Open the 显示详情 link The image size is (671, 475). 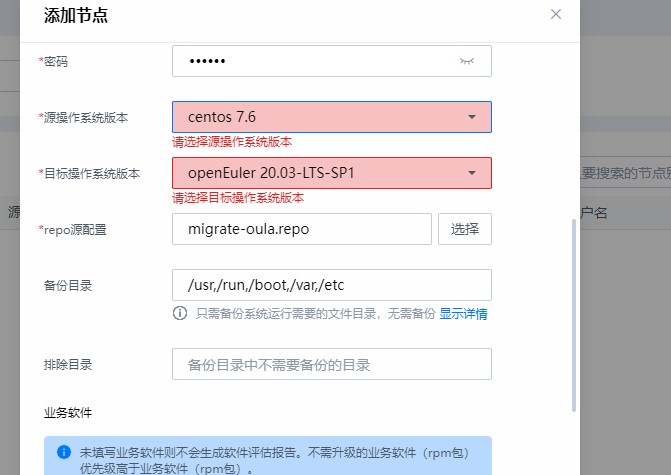pyautogui.click(x=463, y=314)
